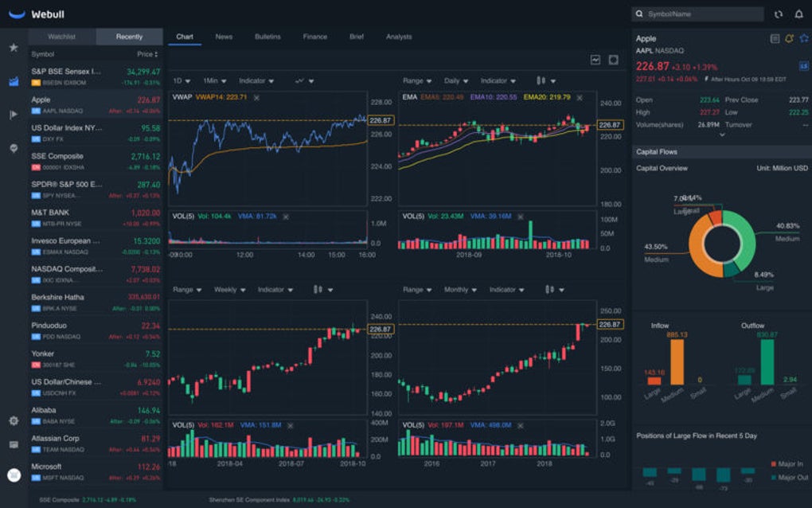Open Range dropdown on the Daily chart
Screen dimensions: 812x508
tap(417, 80)
